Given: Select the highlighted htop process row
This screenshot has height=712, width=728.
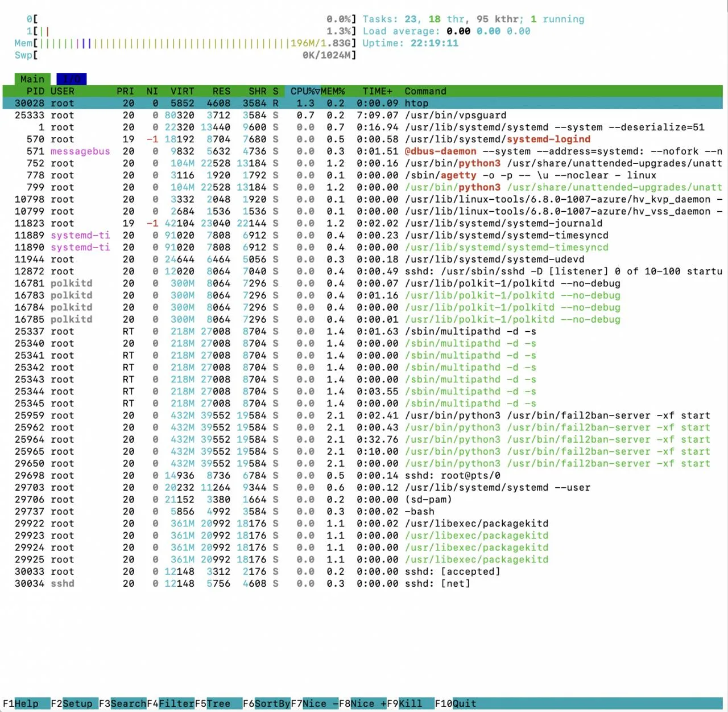Looking at the screenshot, I should [363, 103].
